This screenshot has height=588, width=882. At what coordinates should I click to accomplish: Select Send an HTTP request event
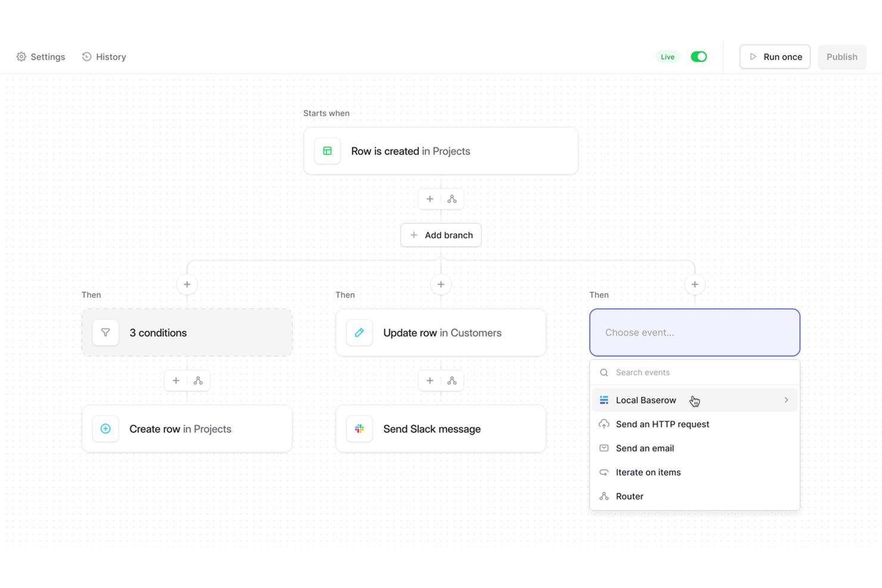point(695,424)
